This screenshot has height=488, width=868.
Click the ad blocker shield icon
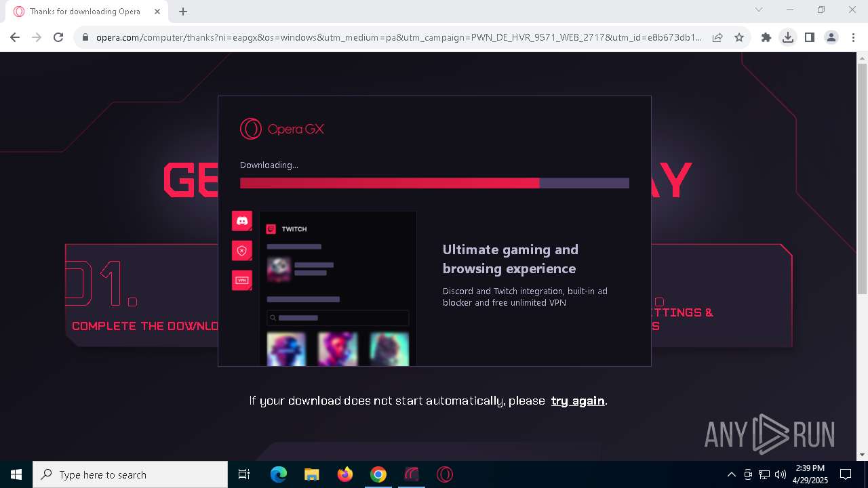(242, 251)
